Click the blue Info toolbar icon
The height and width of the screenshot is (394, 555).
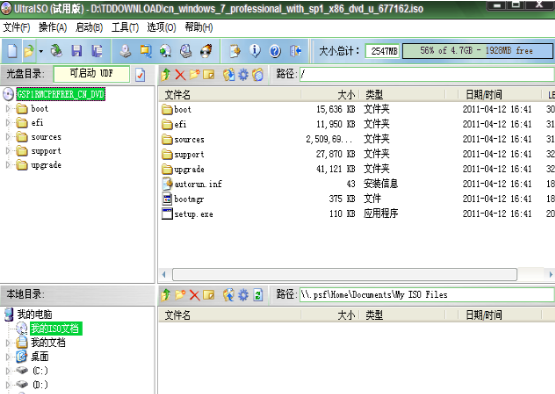click(x=255, y=51)
